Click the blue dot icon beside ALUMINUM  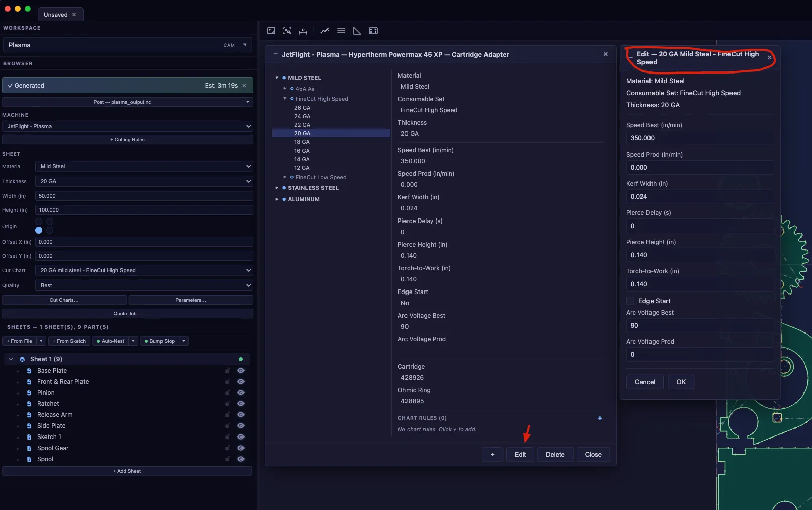point(284,199)
